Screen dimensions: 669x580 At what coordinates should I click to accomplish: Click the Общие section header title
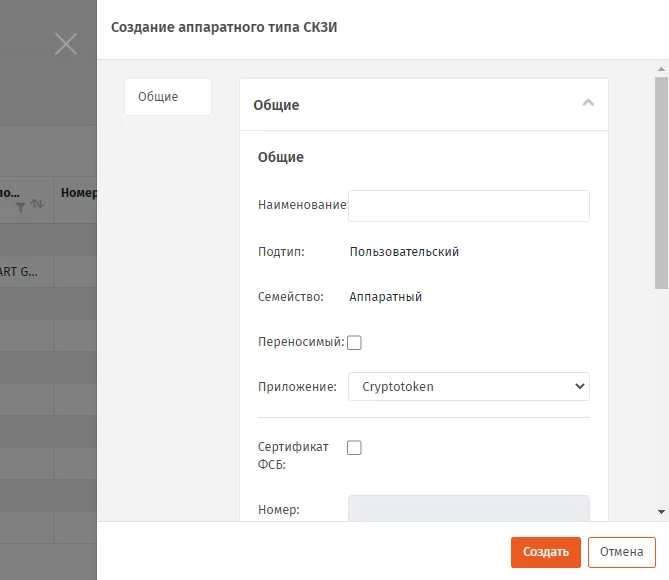click(276, 105)
